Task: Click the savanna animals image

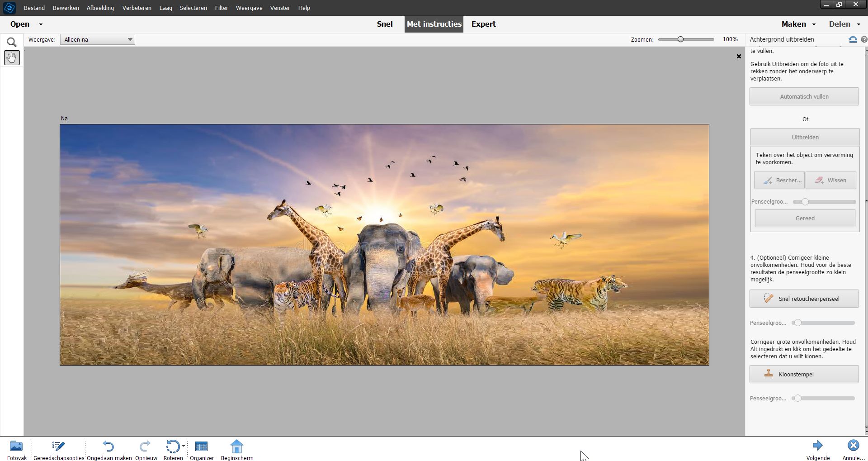Action: (384, 245)
